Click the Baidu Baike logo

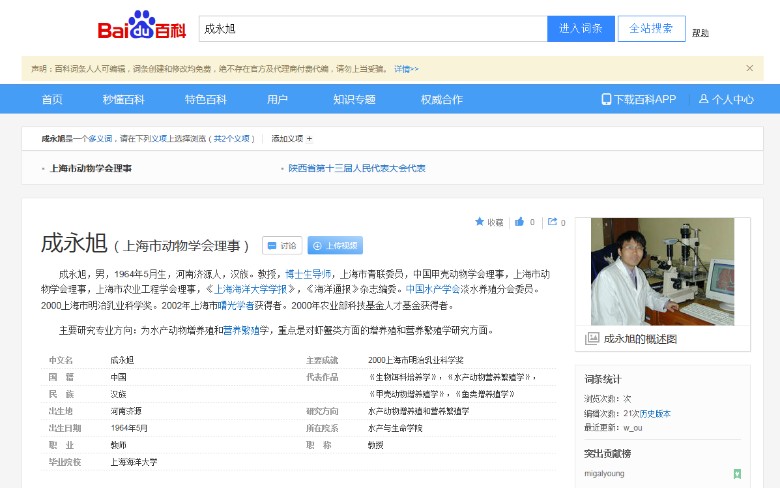click(142, 28)
